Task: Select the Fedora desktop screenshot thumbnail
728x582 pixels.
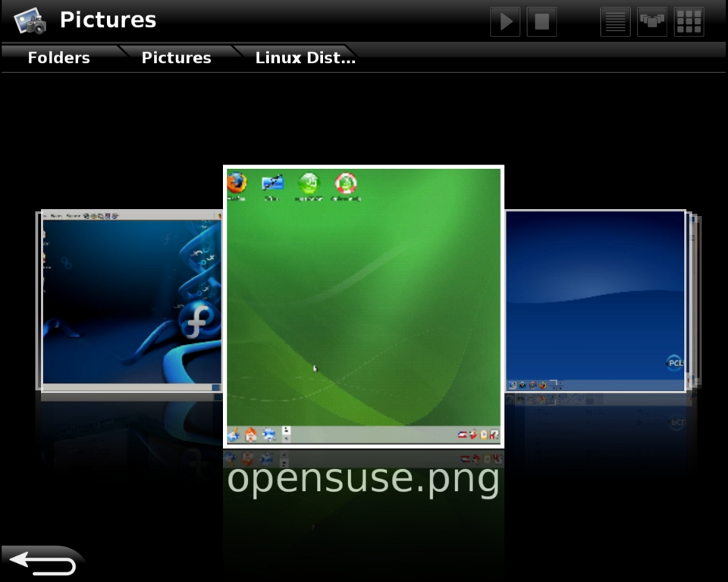Action: click(x=129, y=299)
